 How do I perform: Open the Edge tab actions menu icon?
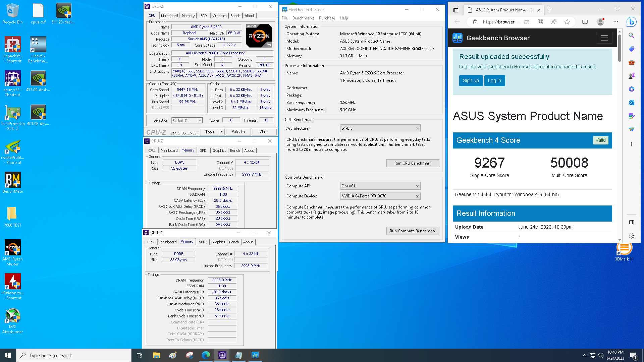[x=456, y=10]
